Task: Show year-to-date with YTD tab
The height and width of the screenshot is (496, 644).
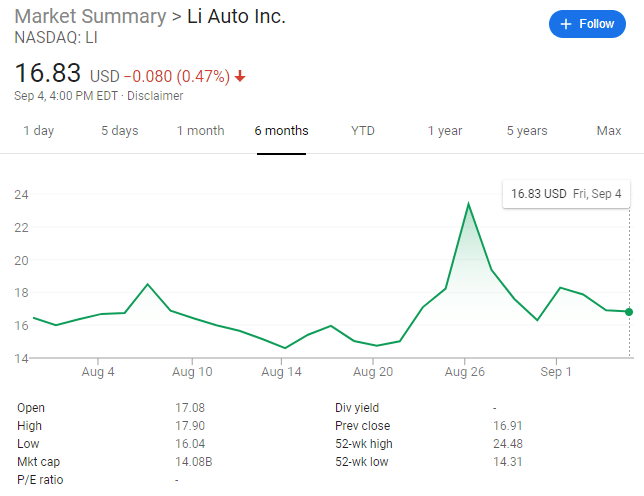Action: pyautogui.click(x=363, y=131)
